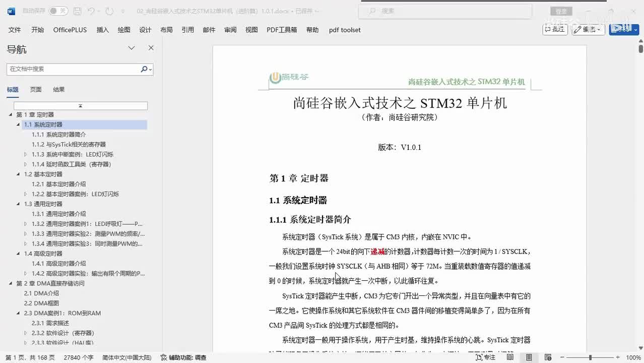Go to heading 2.3.1 需求描述
Screen dimensions: 644x363
pyautogui.click(x=50, y=323)
